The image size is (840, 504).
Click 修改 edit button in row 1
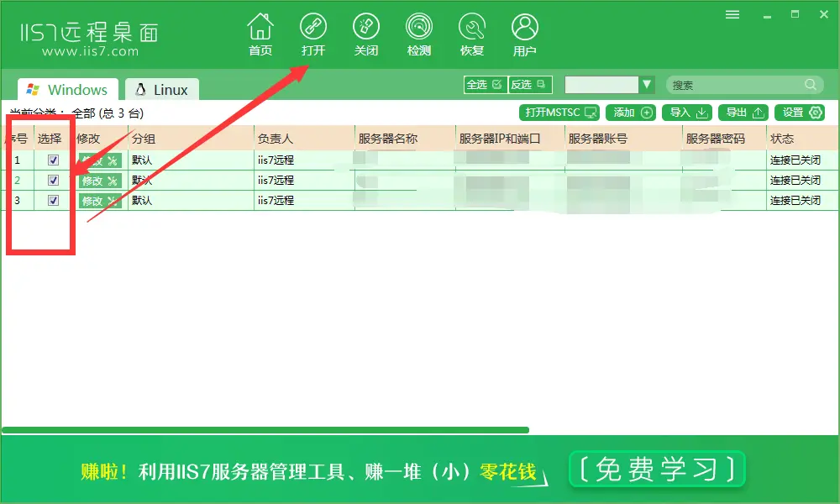point(100,160)
